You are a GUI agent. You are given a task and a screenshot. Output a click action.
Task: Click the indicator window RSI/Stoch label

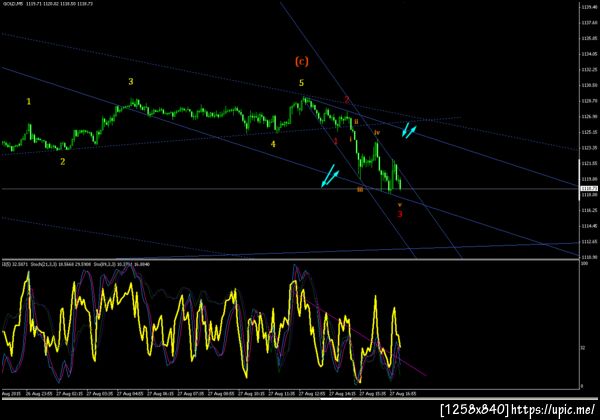(76, 264)
